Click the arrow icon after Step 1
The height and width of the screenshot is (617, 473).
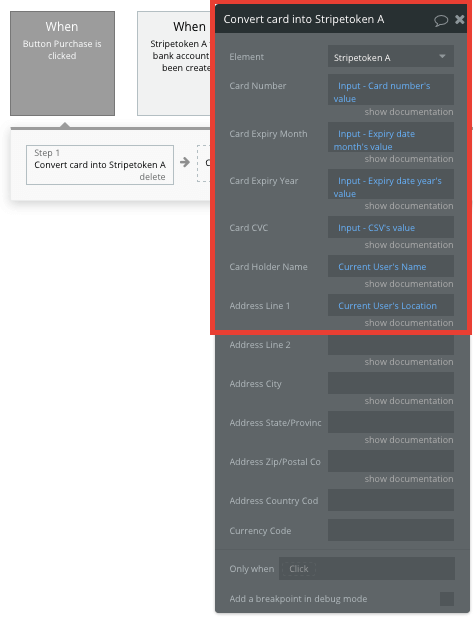click(x=185, y=162)
